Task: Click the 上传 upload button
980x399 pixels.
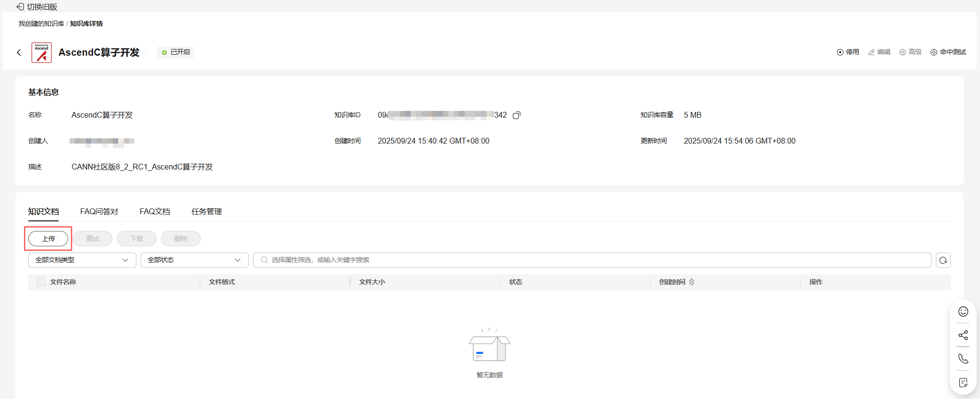Action: (x=48, y=239)
